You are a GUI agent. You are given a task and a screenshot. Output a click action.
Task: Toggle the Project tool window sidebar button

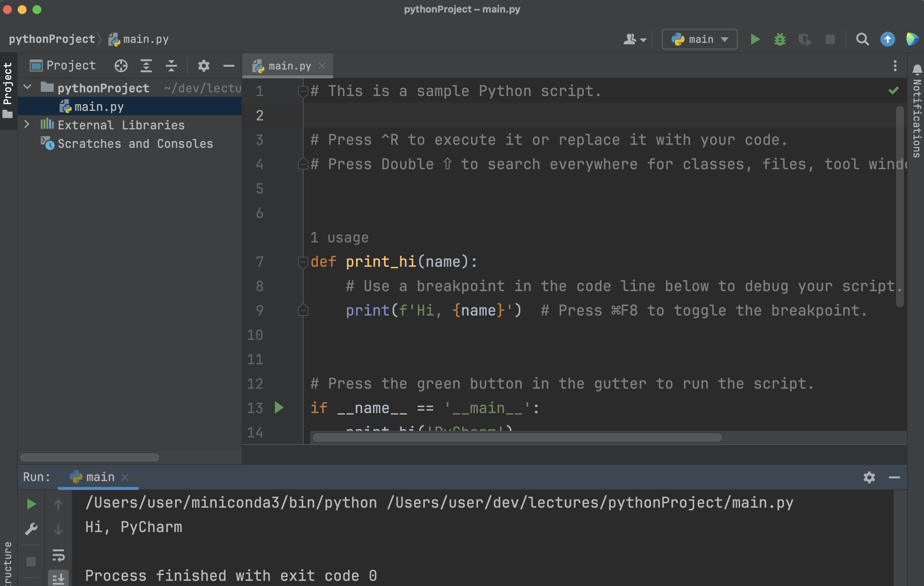point(8,90)
